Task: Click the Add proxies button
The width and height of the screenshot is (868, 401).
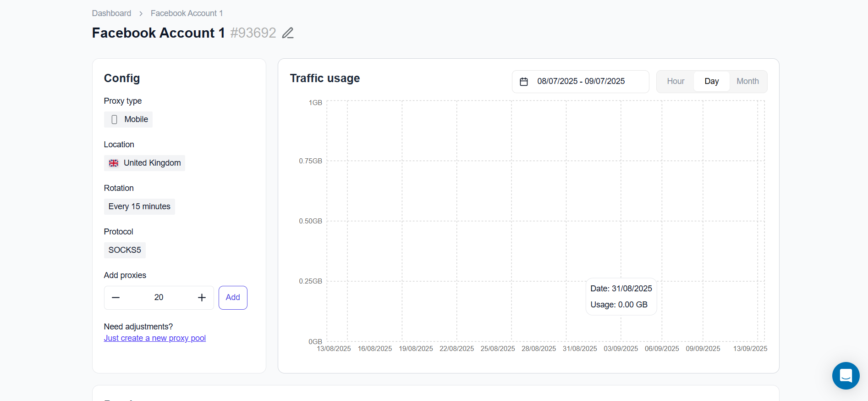Action: pos(233,298)
